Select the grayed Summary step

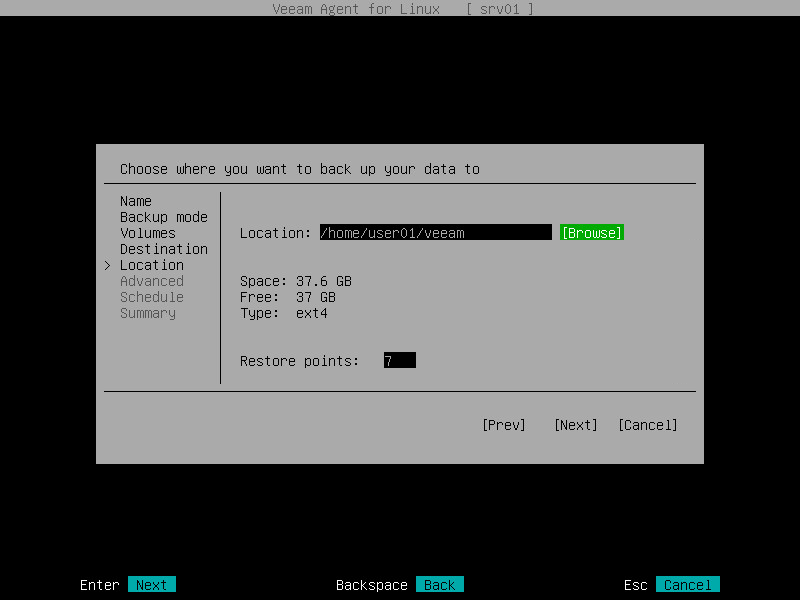click(148, 313)
